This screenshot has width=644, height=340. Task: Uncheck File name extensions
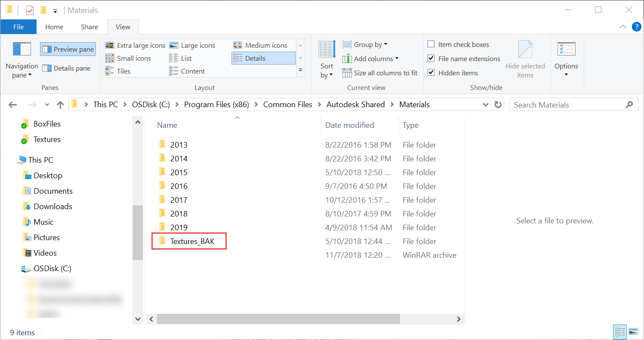point(464,59)
